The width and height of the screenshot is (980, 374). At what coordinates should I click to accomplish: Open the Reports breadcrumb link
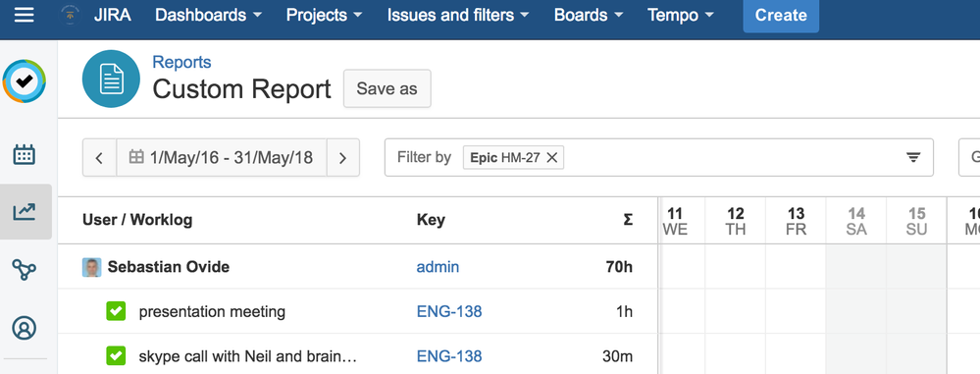(x=181, y=62)
